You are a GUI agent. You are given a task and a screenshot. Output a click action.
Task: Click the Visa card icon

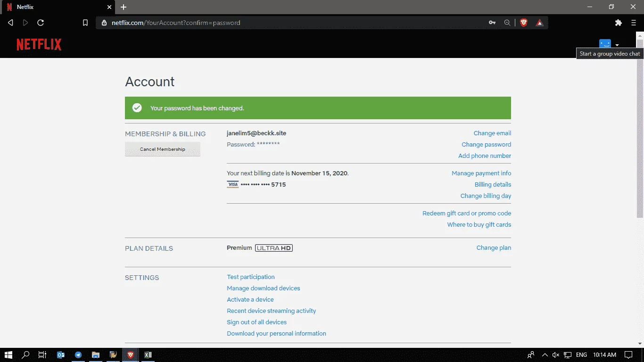click(x=233, y=185)
